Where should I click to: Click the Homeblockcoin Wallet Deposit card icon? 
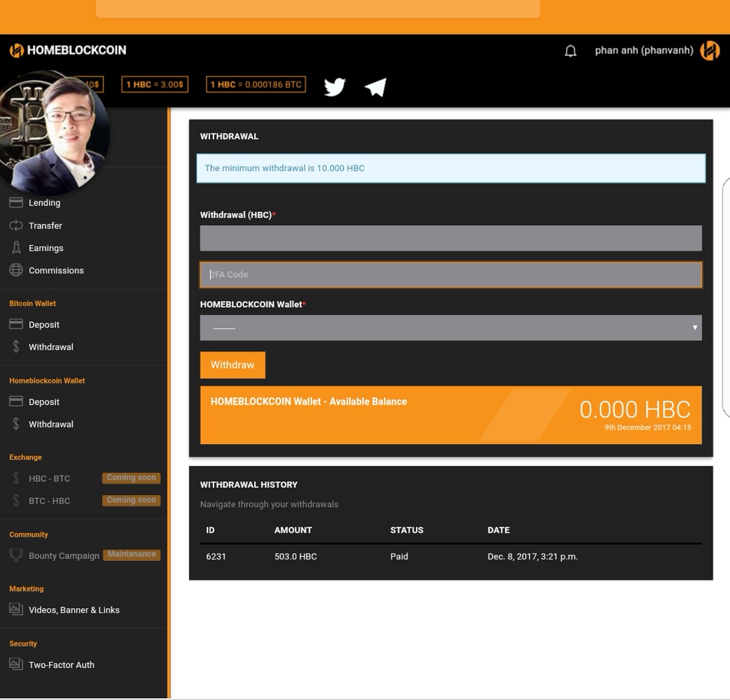[16, 401]
